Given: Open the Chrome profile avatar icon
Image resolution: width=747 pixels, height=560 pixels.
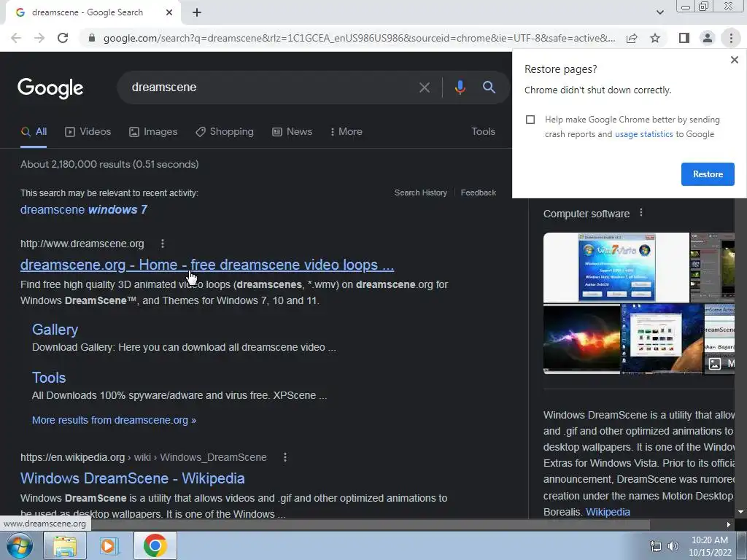Looking at the screenshot, I should (708, 38).
